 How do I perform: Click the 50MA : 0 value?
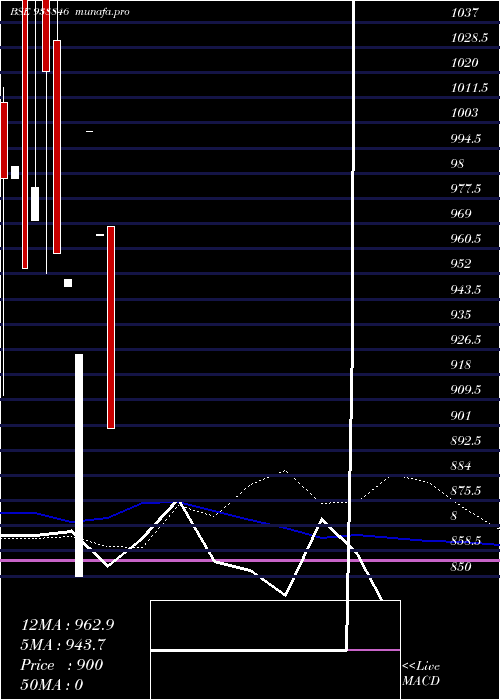52,685
